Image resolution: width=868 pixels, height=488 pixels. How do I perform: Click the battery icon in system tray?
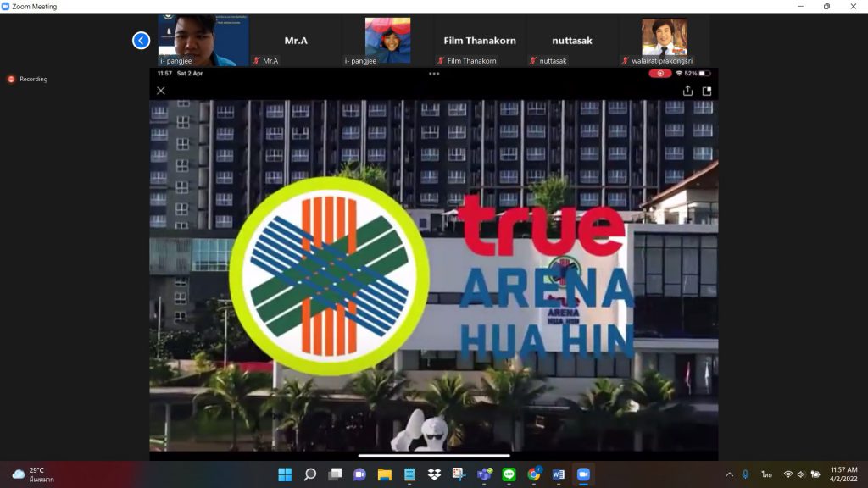coord(815,474)
